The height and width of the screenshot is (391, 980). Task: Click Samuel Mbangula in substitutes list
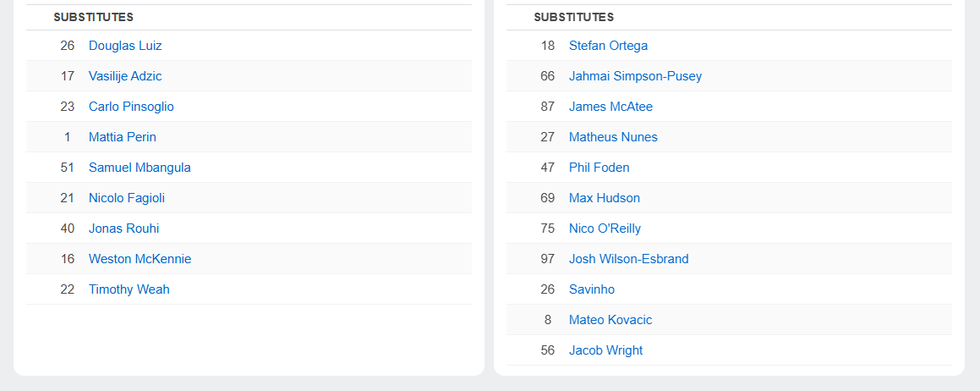pos(140,168)
